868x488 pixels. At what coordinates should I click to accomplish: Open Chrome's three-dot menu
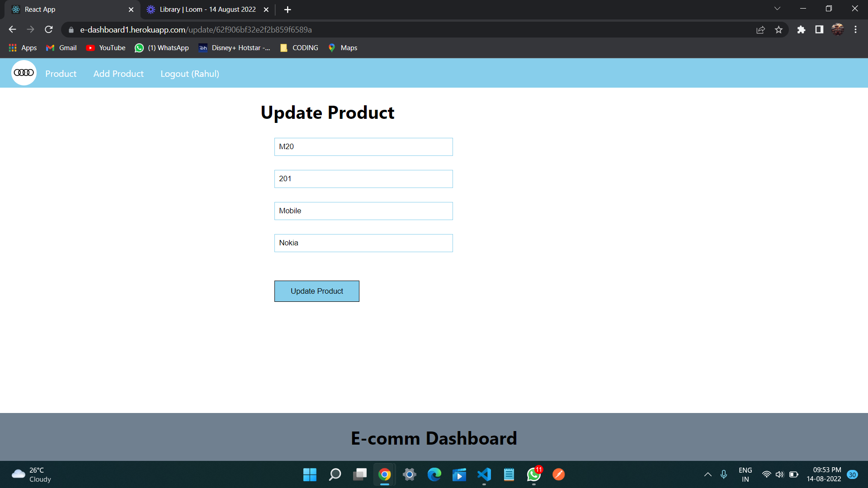tap(855, 29)
